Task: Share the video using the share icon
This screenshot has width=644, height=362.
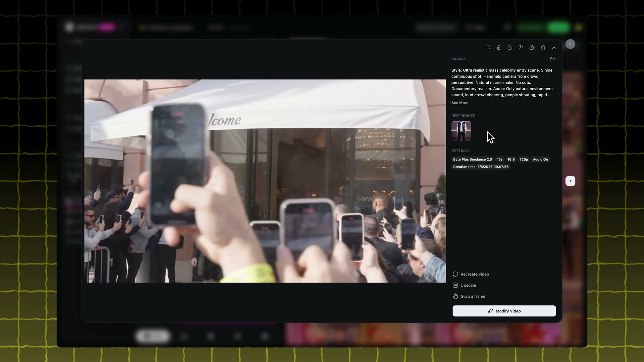Action: click(510, 48)
